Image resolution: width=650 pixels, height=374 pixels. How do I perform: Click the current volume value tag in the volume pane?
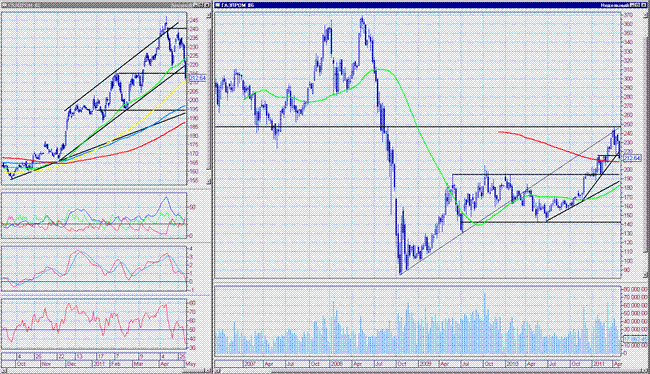(635, 339)
